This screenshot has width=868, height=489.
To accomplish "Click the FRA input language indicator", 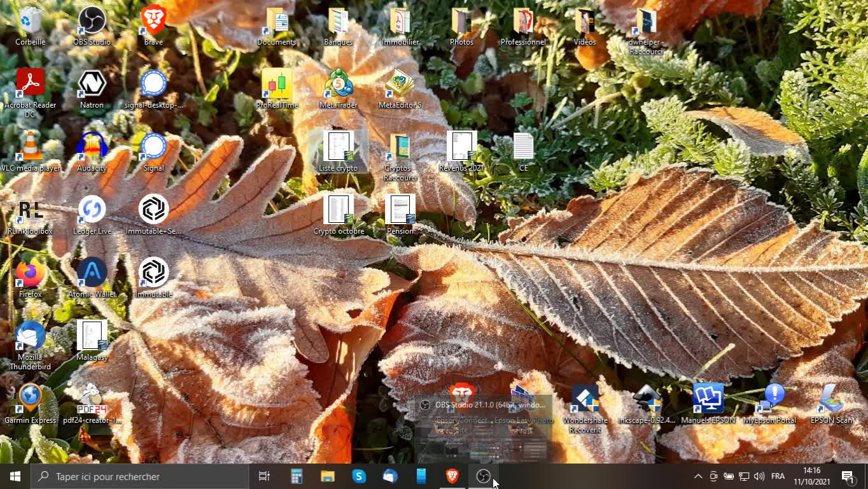I will click(778, 476).
